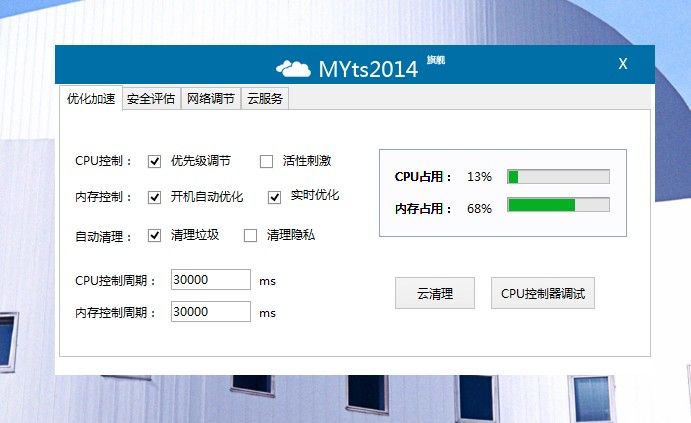The image size is (691, 423).
Task: Click the 内存占用 progress bar
Action: pos(558,205)
